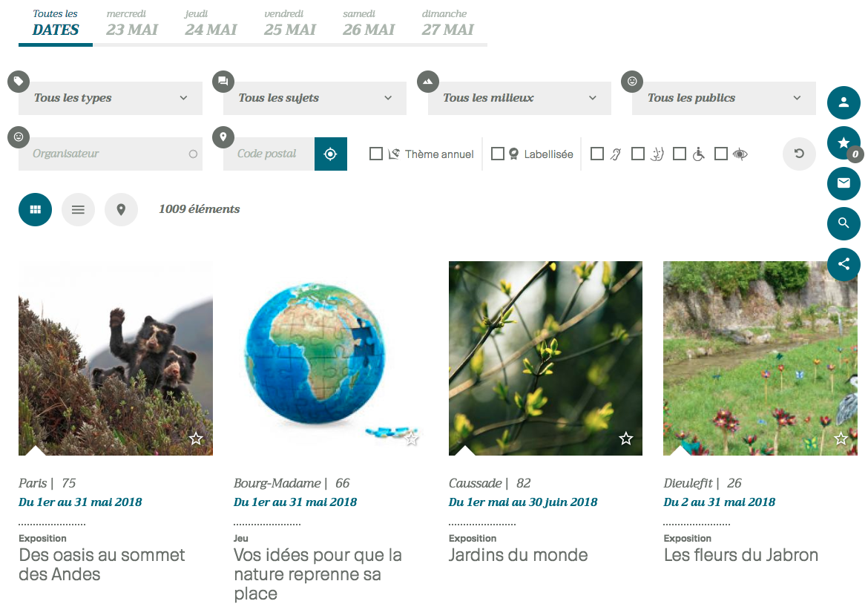The height and width of the screenshot is (604, 868).
Task: Open the Tous les milieux dropdown
Action: (519, 98)
